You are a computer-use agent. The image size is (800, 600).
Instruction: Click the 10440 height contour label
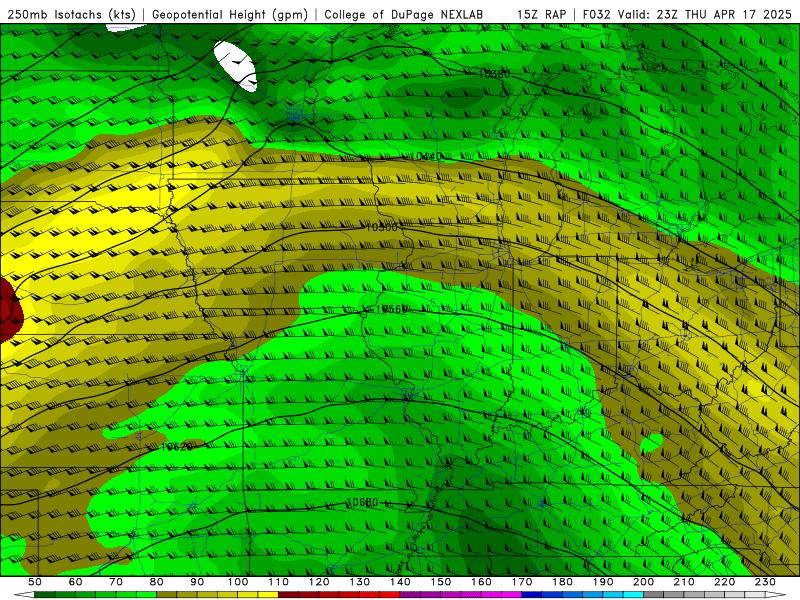point(427,156)
